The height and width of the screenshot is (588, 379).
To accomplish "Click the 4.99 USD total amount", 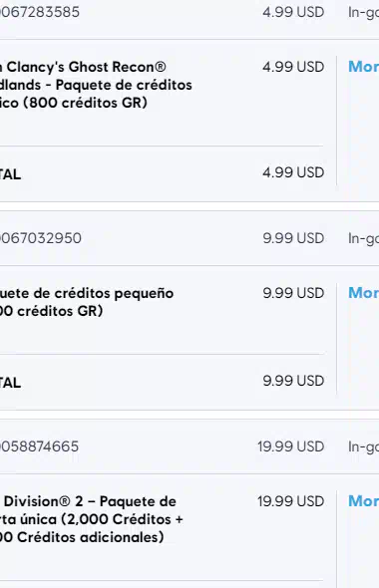I will point(293,172).
